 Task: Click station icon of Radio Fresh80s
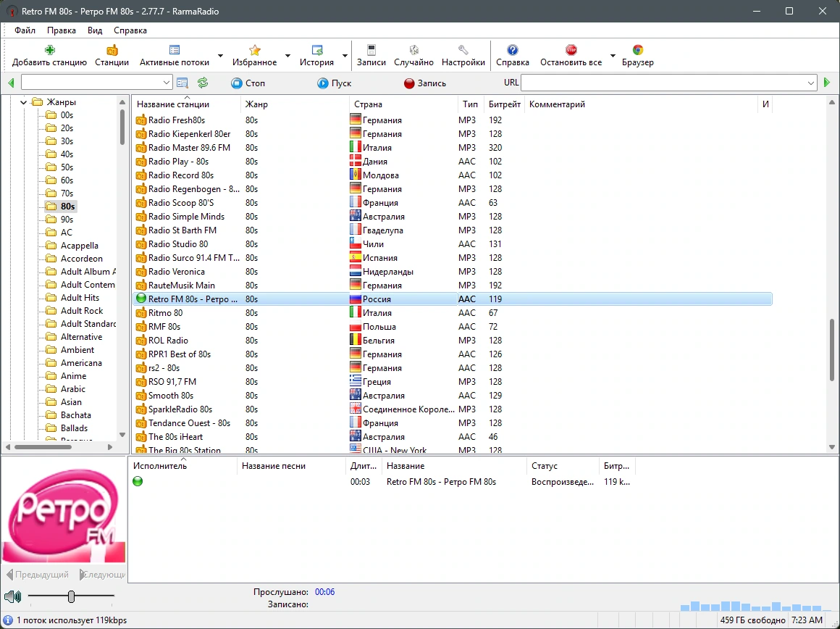(141, 120)
